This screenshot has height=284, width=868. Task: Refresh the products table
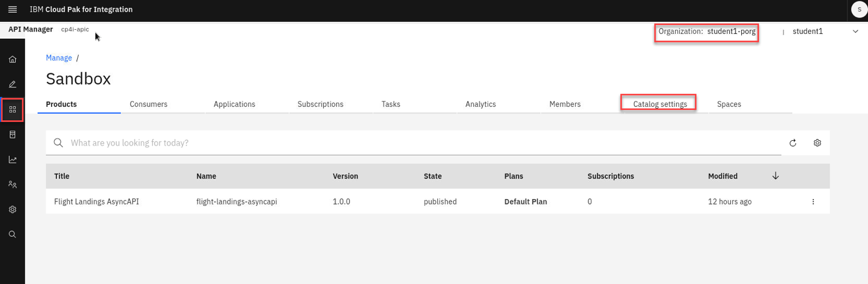pos(792,143)
